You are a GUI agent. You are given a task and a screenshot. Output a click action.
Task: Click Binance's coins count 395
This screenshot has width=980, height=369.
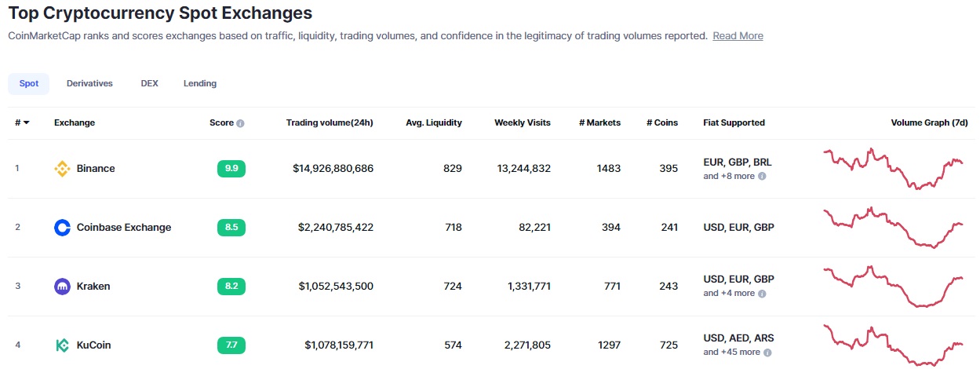click(x=669, y=169)
